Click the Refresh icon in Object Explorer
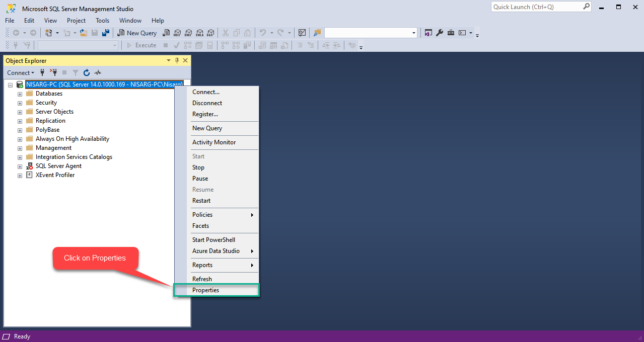Image resolution: width=644 pixels, height=342 pixels. point(87,73)
